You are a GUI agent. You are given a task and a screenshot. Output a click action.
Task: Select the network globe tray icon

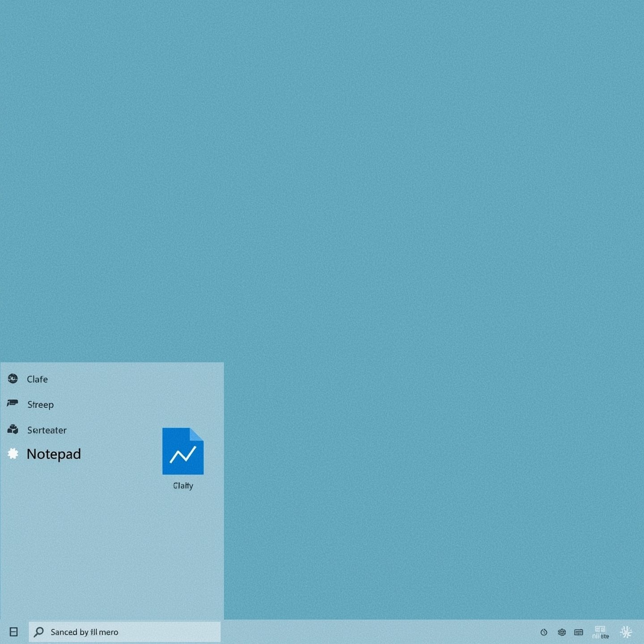[x=562, y=632]
